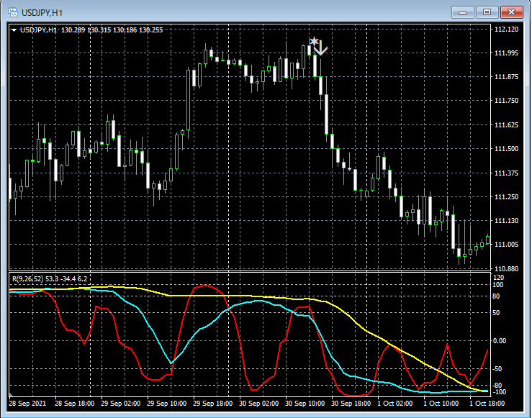
Task: Expand the triangle before USDJPY,H1 header
Action: coord(14,30)
